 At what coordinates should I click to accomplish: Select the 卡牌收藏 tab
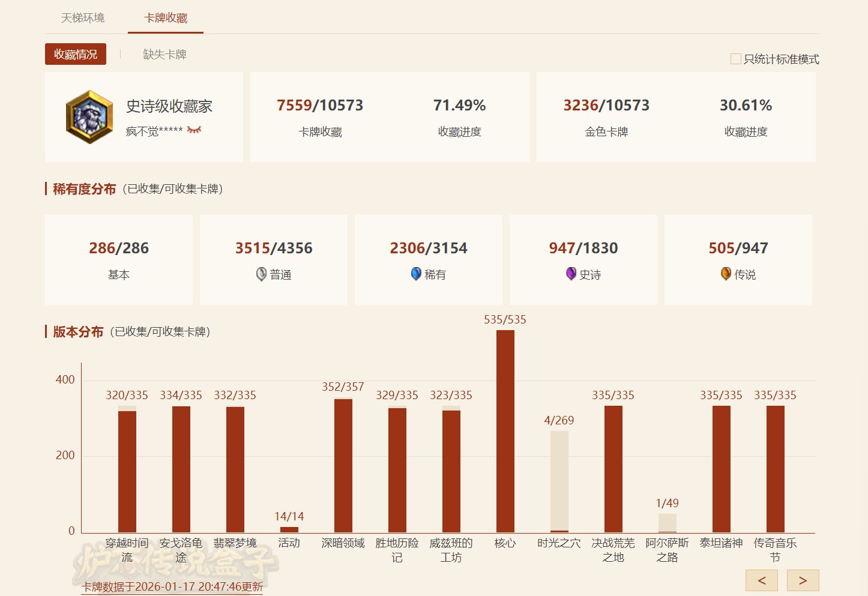coord(166,18)
